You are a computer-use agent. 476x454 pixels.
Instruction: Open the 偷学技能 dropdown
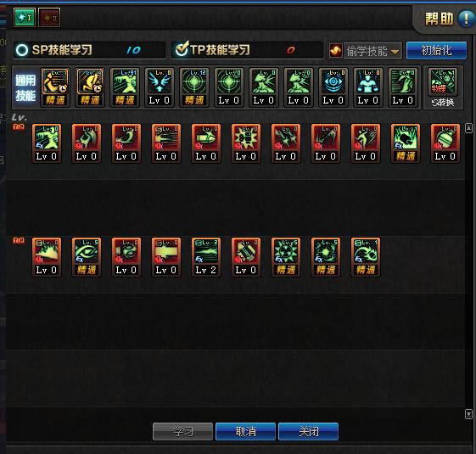pos(365,50)
